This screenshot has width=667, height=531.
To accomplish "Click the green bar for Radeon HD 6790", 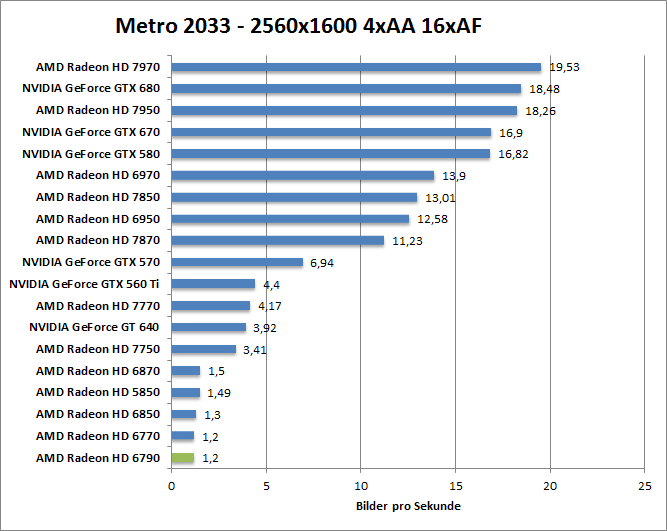I will click(x=183, y=458).
